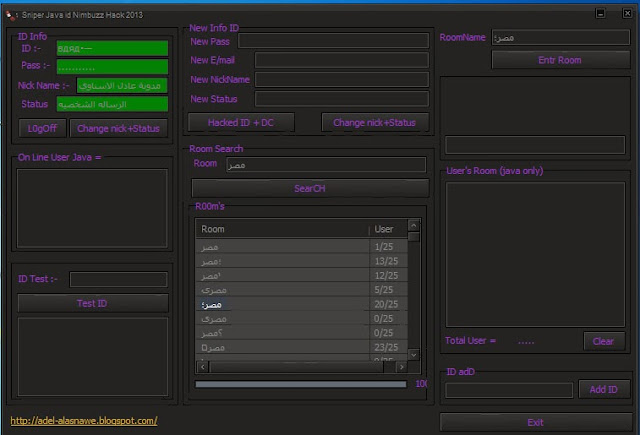Open the adel-alasnawe blogspot link
The image size is (640, 435).
(84, 421)
